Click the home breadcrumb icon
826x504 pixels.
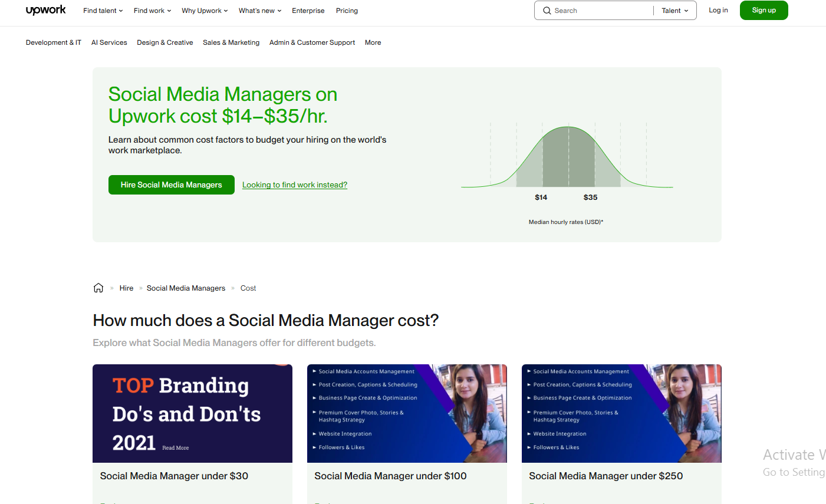coord(98,288)
